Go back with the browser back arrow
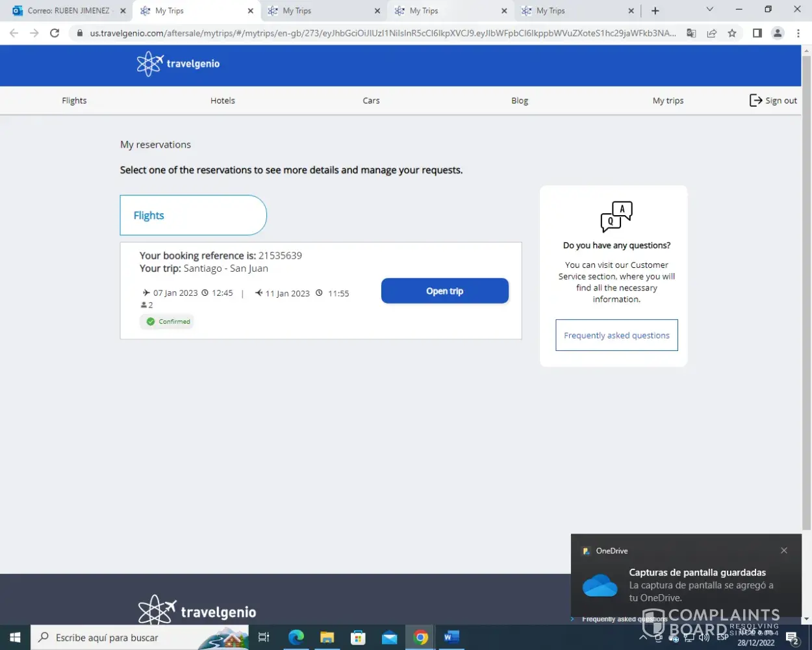 14,33
